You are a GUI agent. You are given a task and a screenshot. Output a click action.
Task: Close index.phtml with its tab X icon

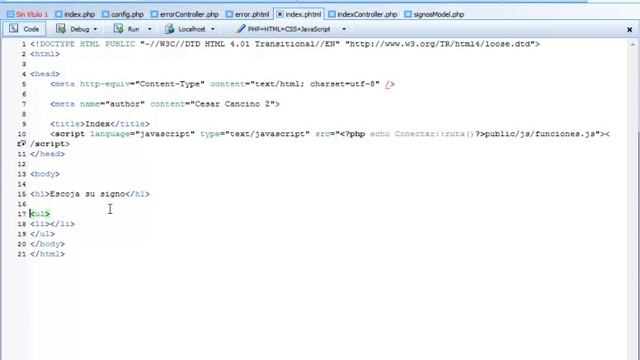click(x=280, y=14)
